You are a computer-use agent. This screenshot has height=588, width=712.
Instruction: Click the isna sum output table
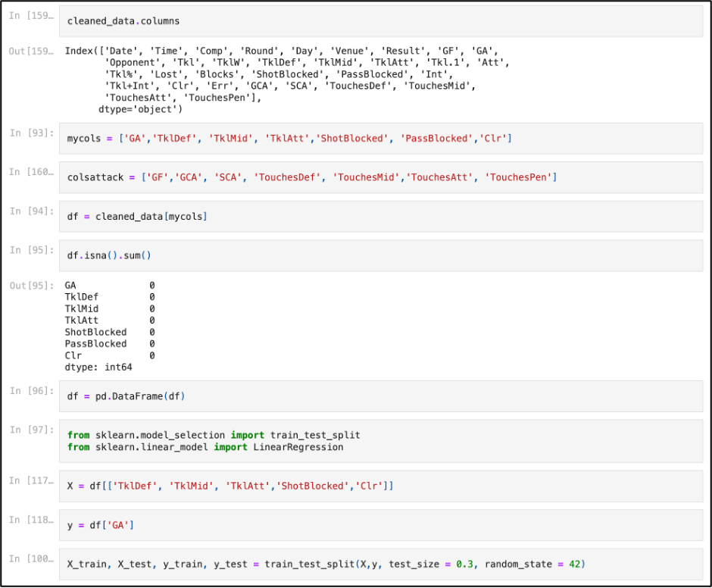click(110, 326)
